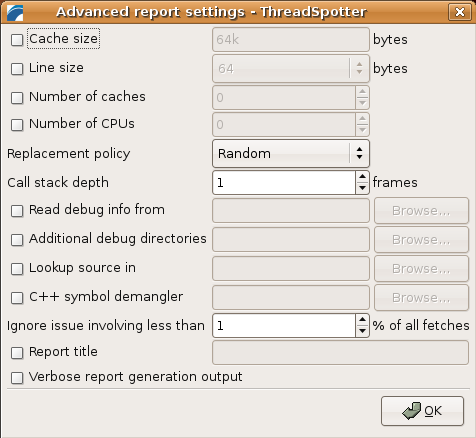The image size is (476, 438).
Task: Click the ignore issue percentage field
Action: click(284, 326)
